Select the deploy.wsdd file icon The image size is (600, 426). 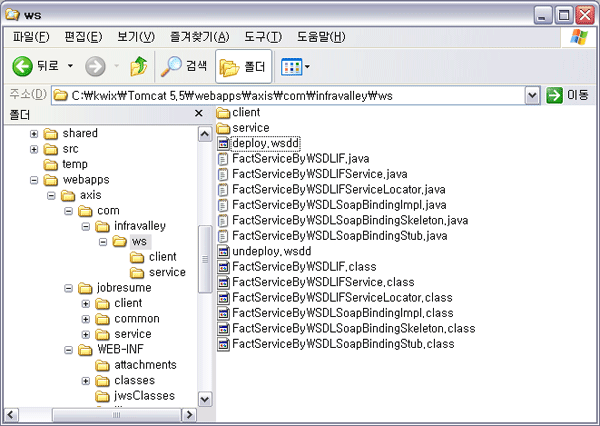(x=224, y=143)
